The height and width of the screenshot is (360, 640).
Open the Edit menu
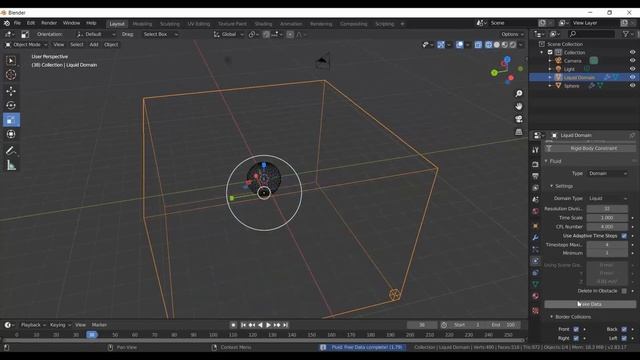31,23
